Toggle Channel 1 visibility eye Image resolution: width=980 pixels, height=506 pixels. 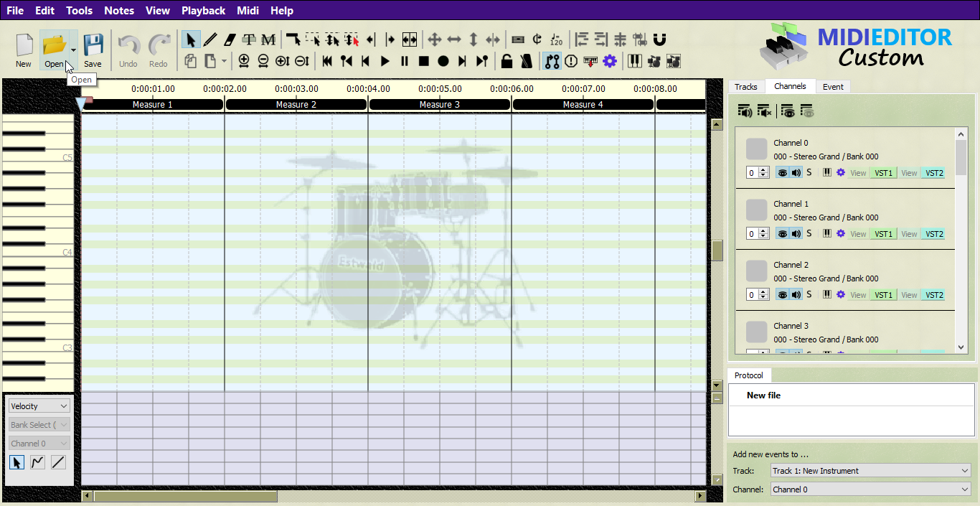point(783,234)
